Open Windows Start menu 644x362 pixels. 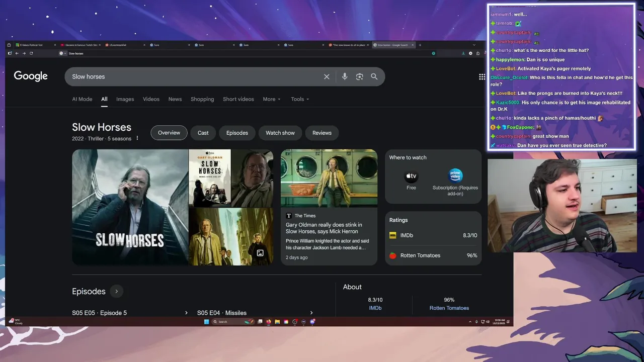[x=206, y=322]
